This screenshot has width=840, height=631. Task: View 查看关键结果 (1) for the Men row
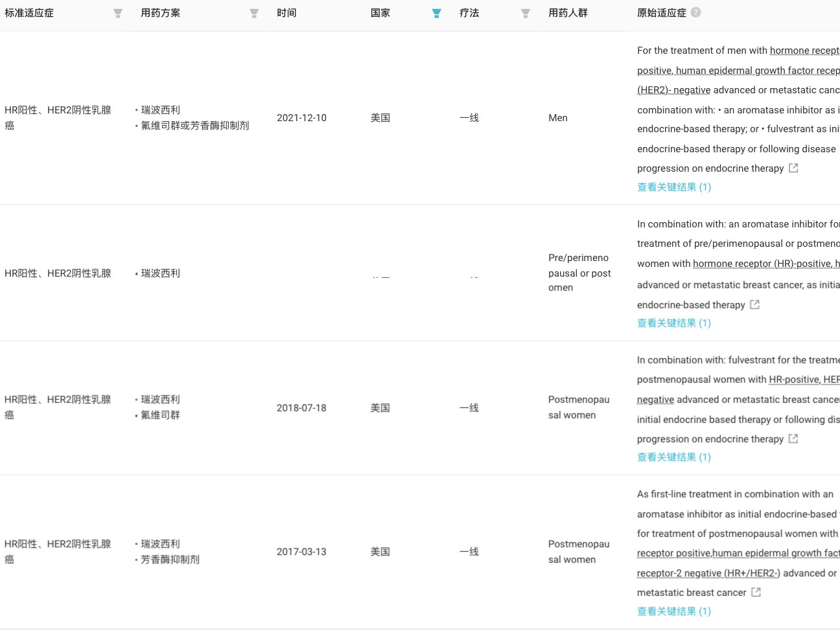click(673, 187)
